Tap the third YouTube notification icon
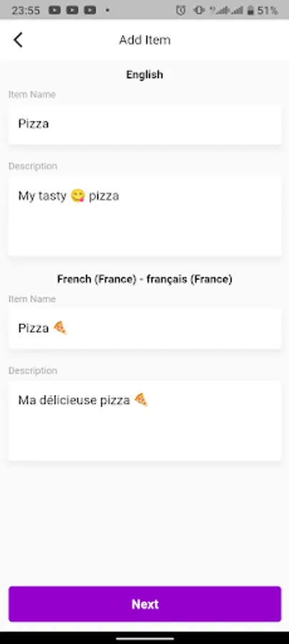The height and width of the screenshot is (644, 289). (90, 10)
